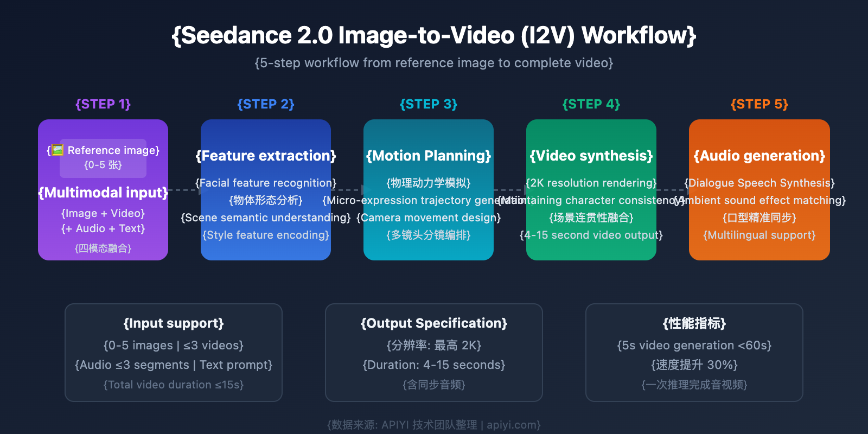Click the Audio ≤3 segments | Text prompt line
Viewport: 868px width, 434px height.
point(174,365)
